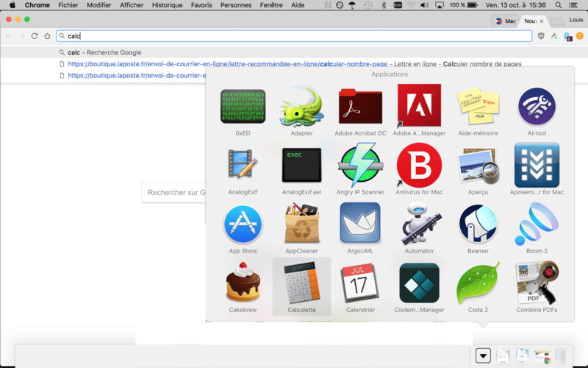Open Coda 2
This screenshot has width=588, height=368.
tap(478, 283)
